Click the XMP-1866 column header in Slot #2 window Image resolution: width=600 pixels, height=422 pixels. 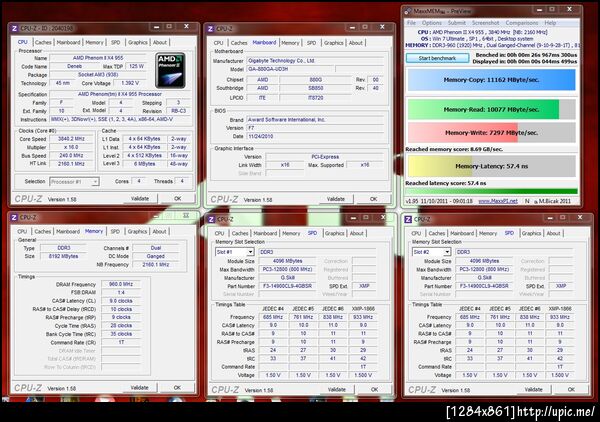point(560,308)
